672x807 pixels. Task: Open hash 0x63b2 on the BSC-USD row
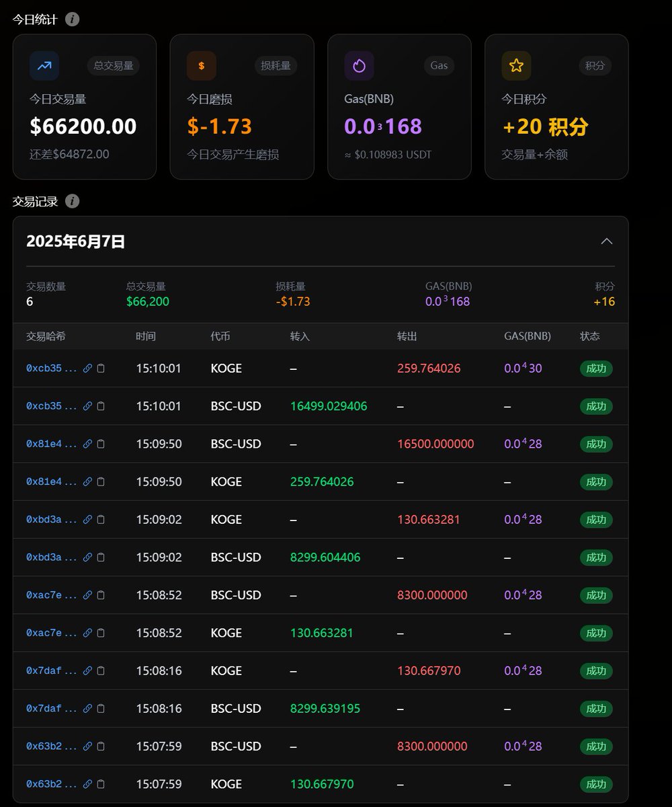[x=52, y=746]
